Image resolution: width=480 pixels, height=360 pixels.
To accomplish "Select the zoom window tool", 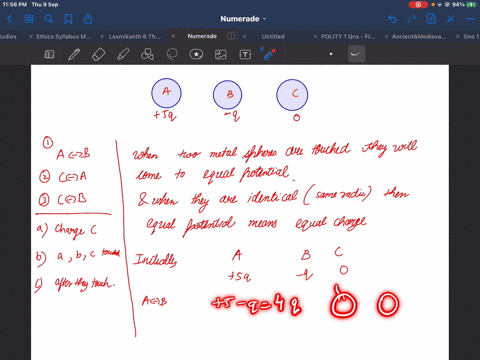I will tap(49, 54).
